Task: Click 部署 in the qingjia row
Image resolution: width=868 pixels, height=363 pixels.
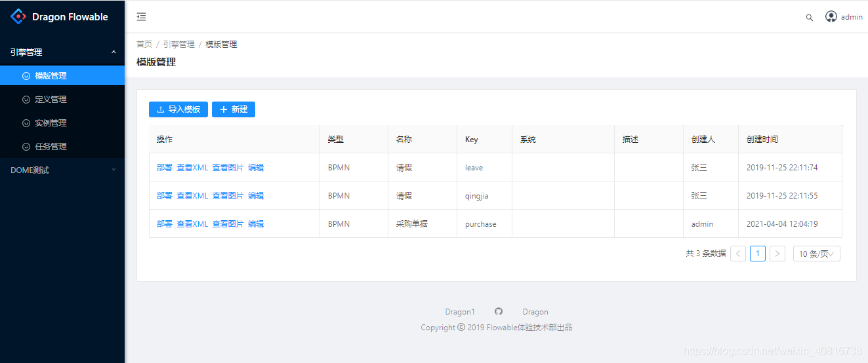Action: click(165, 196)
